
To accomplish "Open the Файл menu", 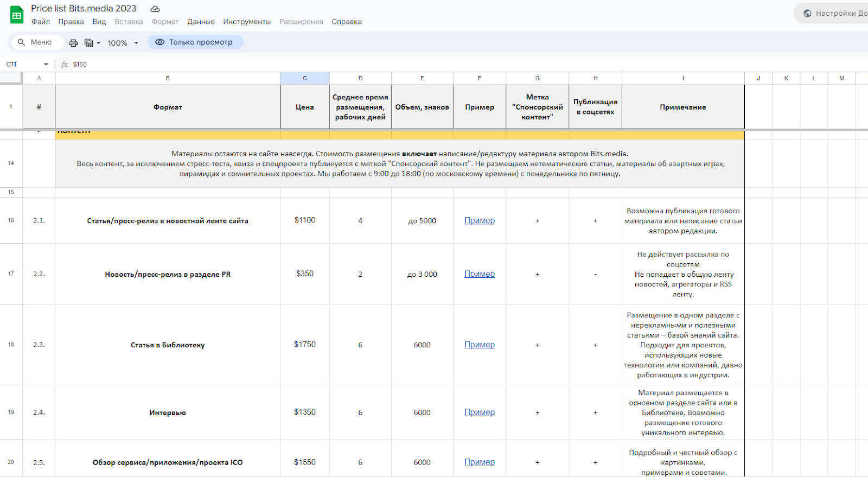I will tap(41, 22).
